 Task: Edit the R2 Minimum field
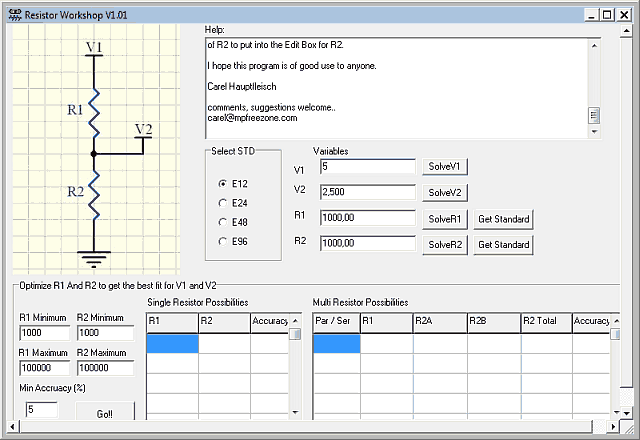[x=105, y=333]
